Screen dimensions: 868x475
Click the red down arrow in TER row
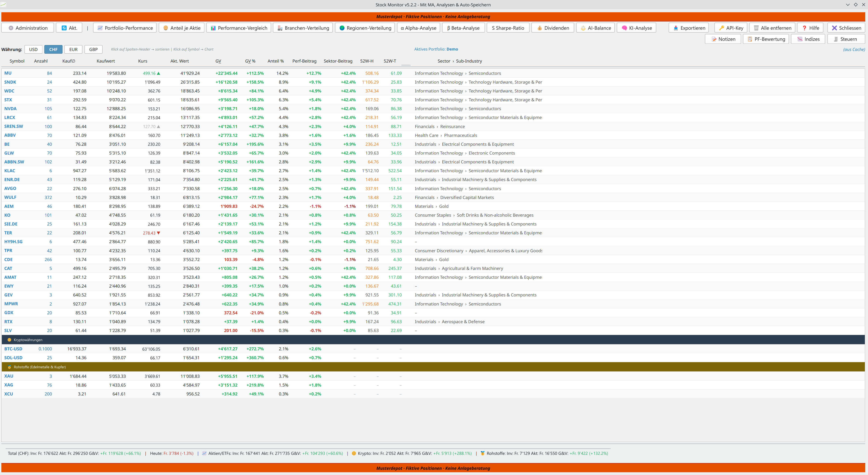(x=159, y=233)
